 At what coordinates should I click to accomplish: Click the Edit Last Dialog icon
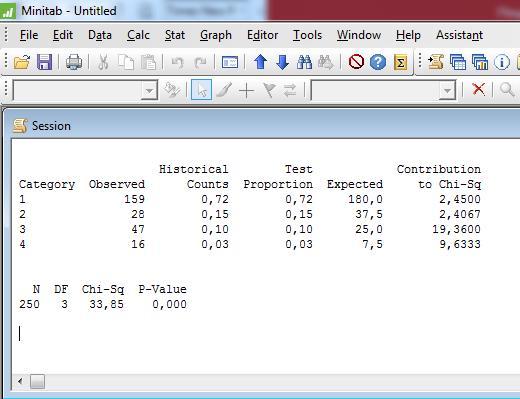(x=230, y=62)
